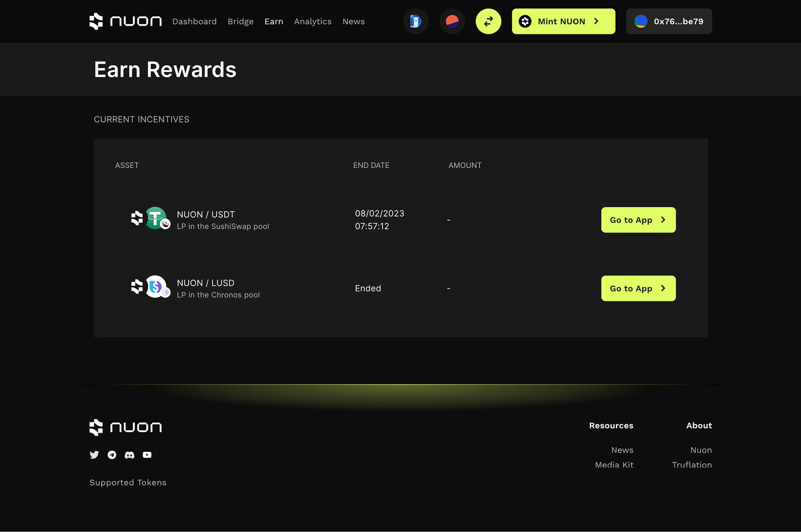Select the NUON / LUSD asset name
801x532 pixels.
[x=205, y=283]
